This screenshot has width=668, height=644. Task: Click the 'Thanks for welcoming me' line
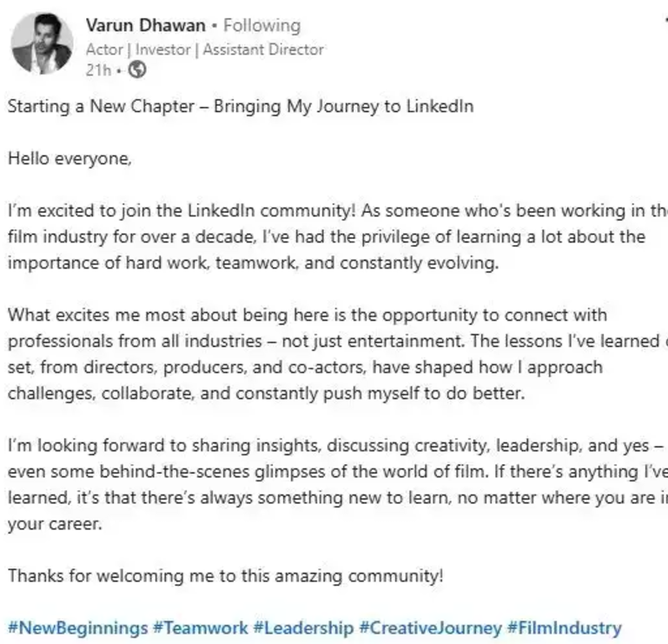point(225,575)
